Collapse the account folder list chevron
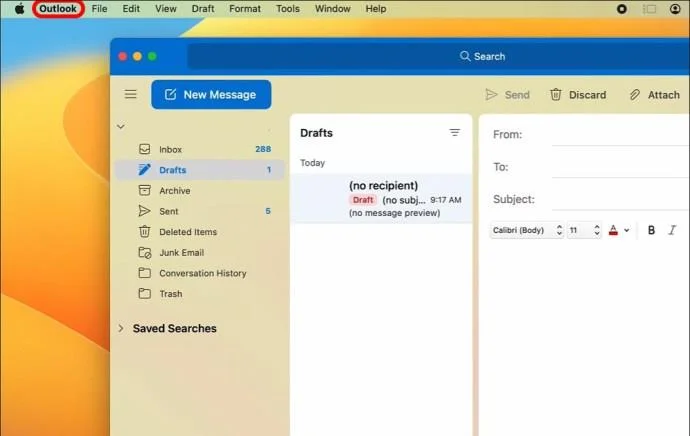The width and height of the screenshot is (690, 436). coord(121,127)
